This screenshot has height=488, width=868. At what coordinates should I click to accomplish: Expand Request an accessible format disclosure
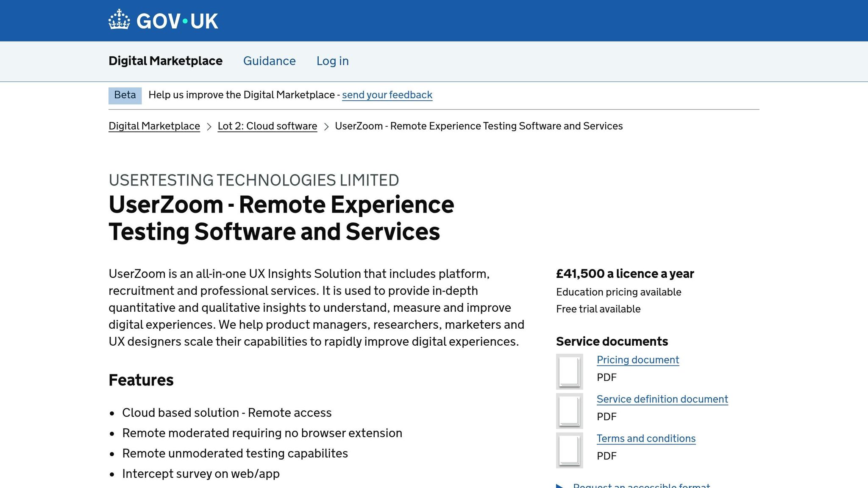pyautogui.click(x=641, y=485)
